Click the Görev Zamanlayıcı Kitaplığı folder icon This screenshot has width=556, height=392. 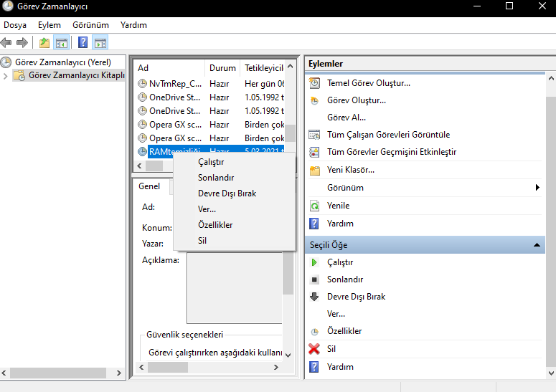19,75
